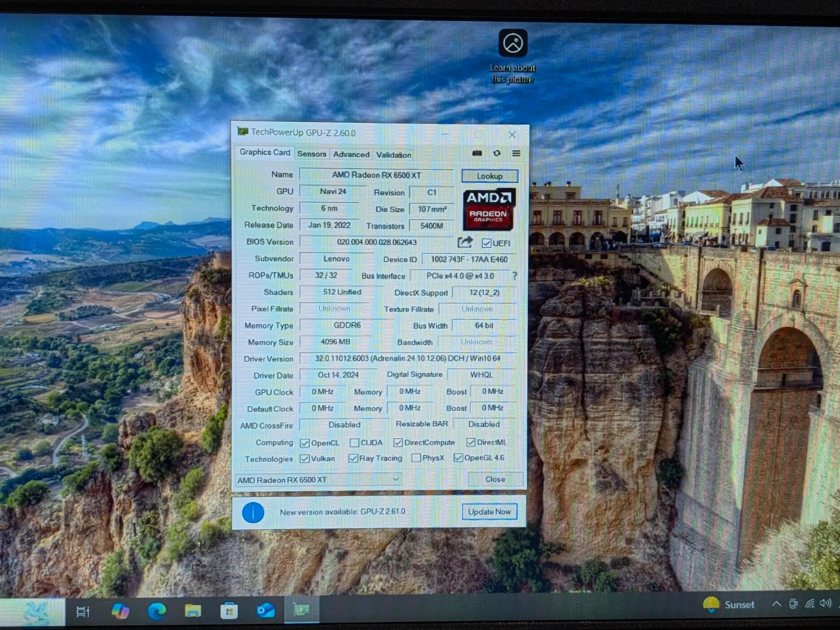Click the Wi-Fi network tray icon

click(x=809, y=603)
